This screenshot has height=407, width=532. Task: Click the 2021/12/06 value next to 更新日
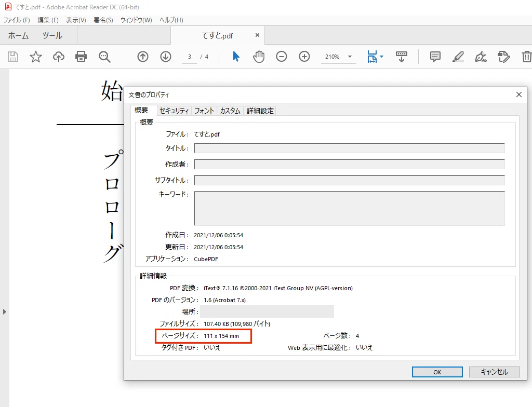pyautogui.click(x=219, y=247)
